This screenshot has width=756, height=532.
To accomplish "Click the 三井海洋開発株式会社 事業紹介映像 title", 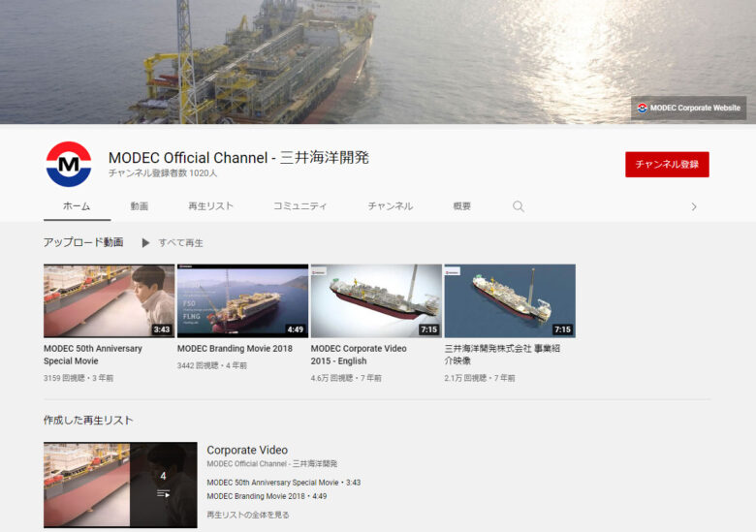I will (502, 355).
